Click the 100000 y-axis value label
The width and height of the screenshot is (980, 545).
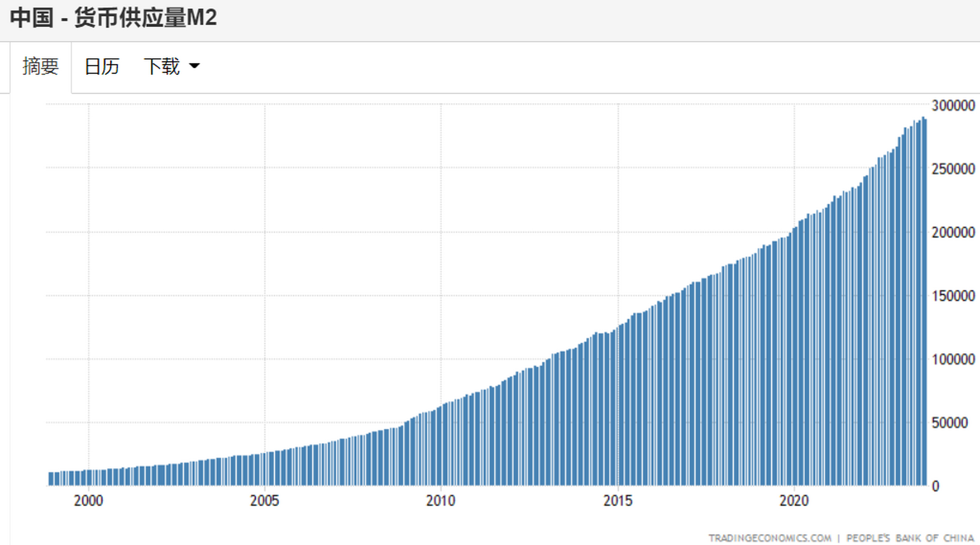[x=953, y=359]
